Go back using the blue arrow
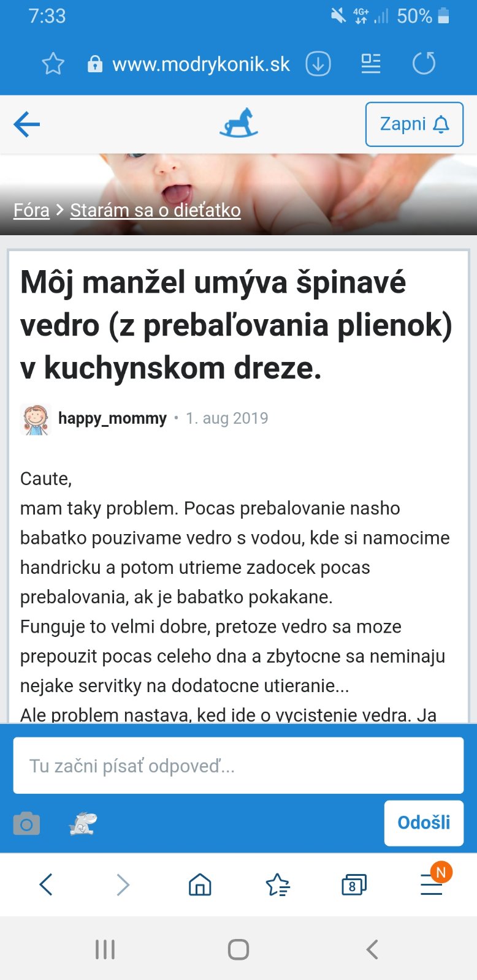The image size is (477, 980). click(x=27, y=124)
